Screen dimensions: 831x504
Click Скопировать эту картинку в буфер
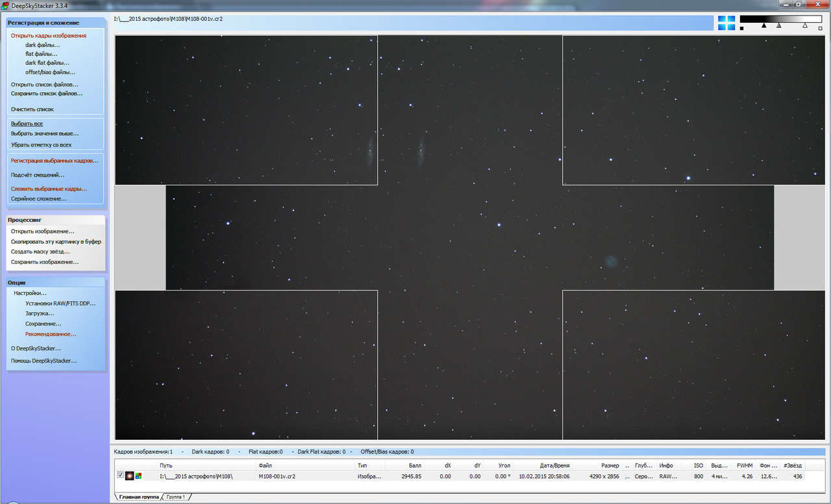coord(56,241)
